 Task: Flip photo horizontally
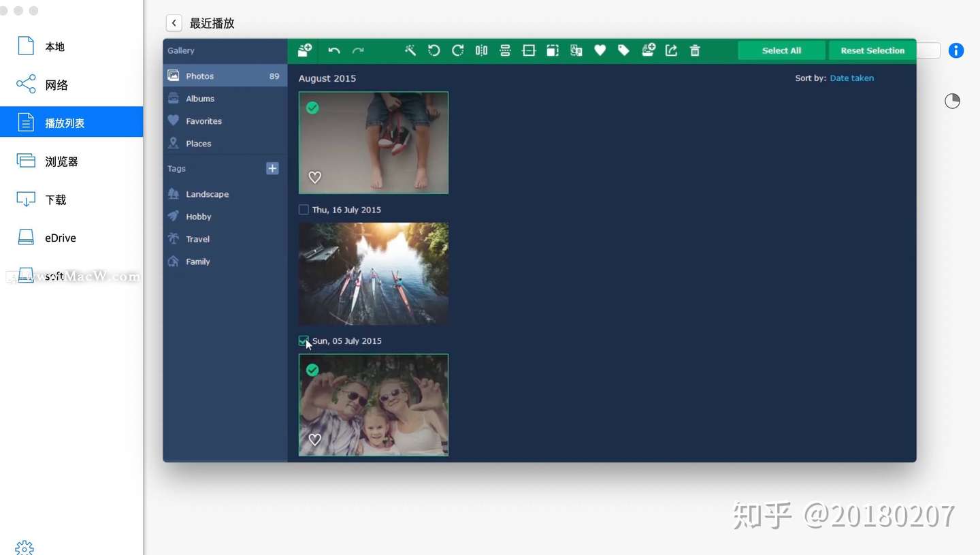pyautogui.click(x=481, y=50)
